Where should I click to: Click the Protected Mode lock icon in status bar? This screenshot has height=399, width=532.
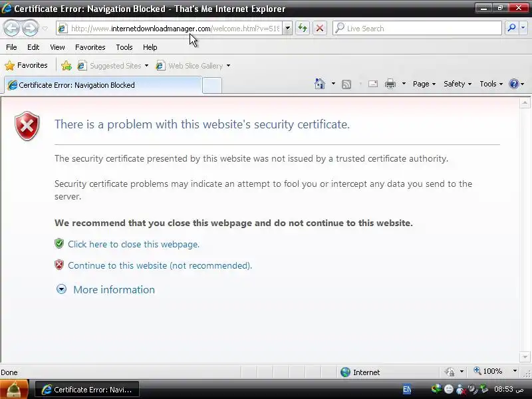coord(450,372)
